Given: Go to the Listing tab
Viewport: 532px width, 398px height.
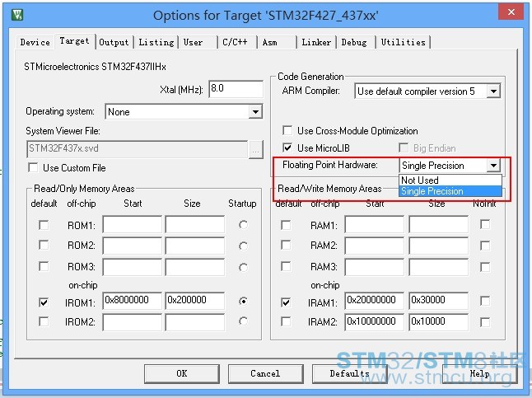Looking at the screenshot, I should [x=156, y=43].
